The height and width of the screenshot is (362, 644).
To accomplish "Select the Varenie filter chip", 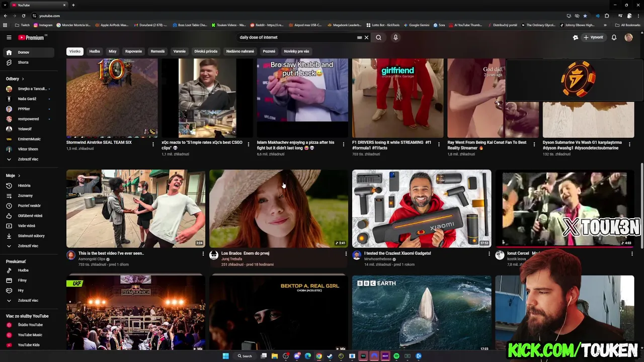I will coord(180,51).
